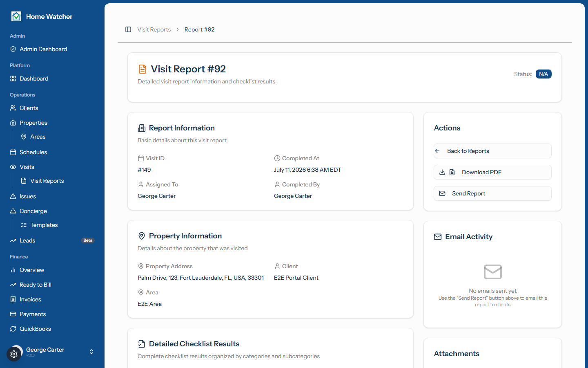Click the Templates checklist icon
Viewport: 588px width, 368px height.
click(24, 225)
